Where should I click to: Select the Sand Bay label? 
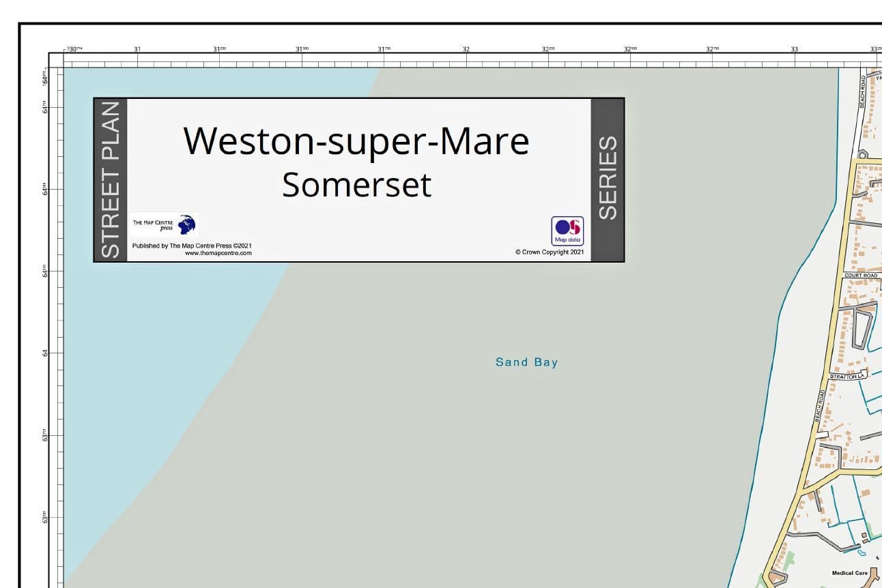click(x=526, y=362)
